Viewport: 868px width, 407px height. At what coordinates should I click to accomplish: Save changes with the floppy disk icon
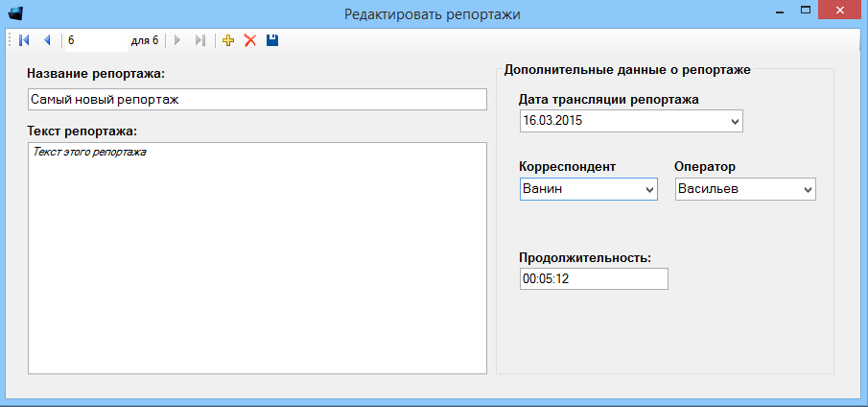click(x=272, y=40)
